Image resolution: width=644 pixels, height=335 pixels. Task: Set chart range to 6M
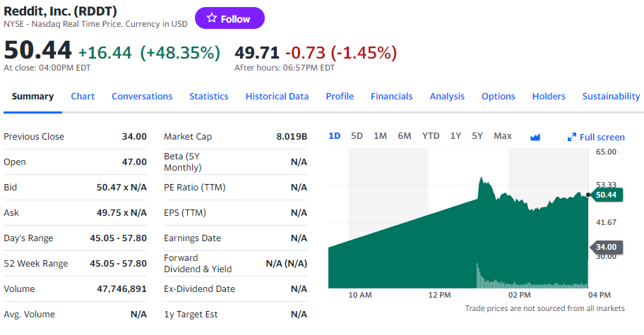pos(404,135)
